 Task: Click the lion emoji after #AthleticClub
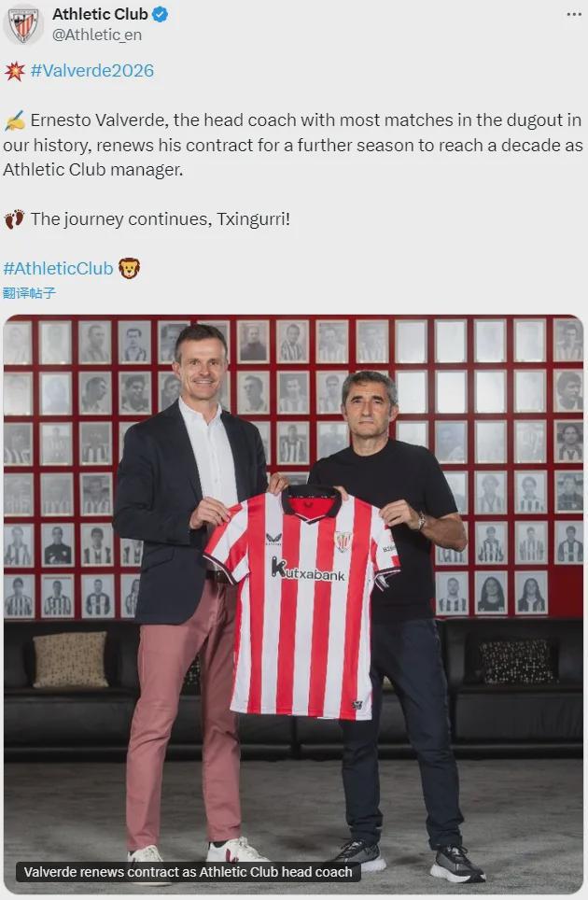tap(129, 268)
